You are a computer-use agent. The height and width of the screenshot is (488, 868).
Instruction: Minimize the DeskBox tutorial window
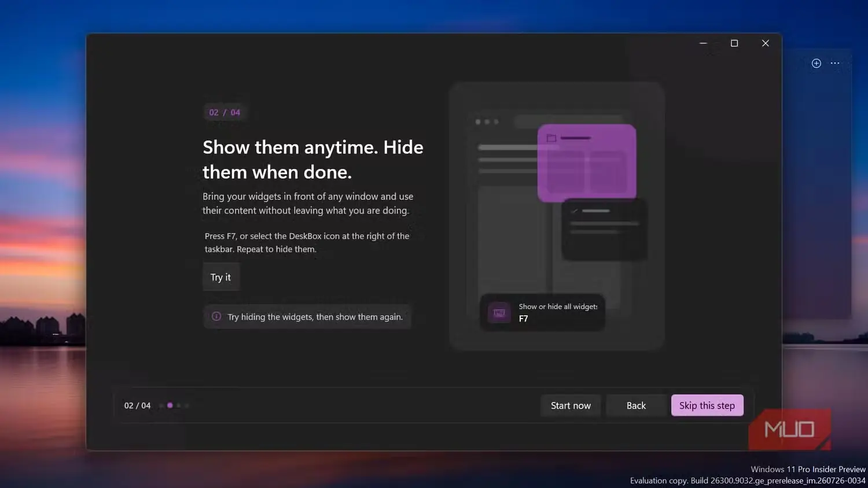click(703, 43)
